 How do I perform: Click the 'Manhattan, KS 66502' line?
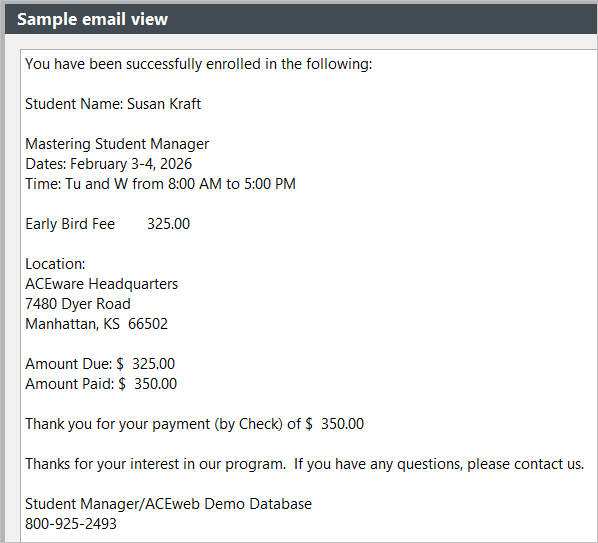click(x=96, y=324)
